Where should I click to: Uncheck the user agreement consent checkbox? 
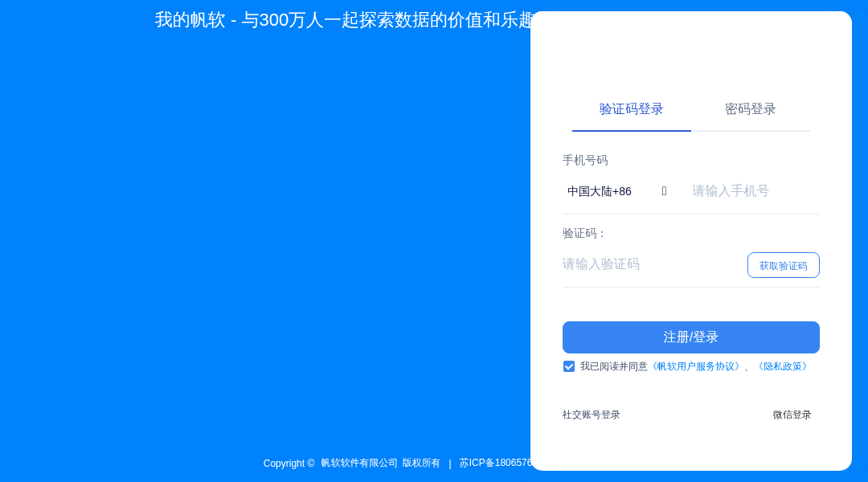tap(569, 366)
